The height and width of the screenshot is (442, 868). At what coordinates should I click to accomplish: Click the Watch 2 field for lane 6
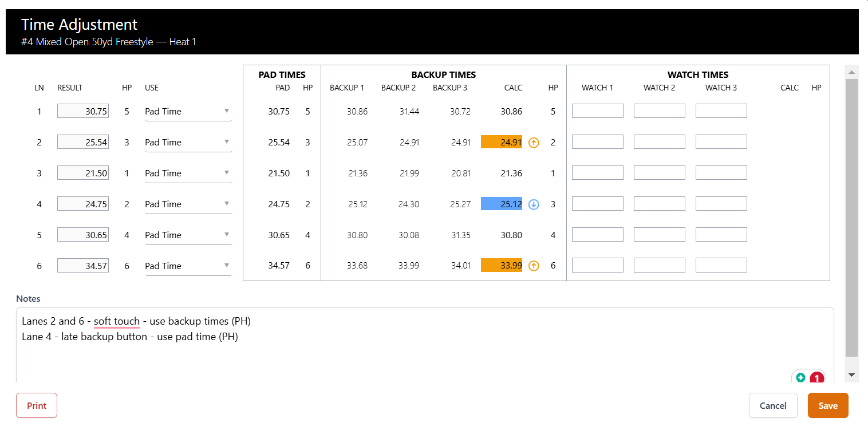click(660, 266)
